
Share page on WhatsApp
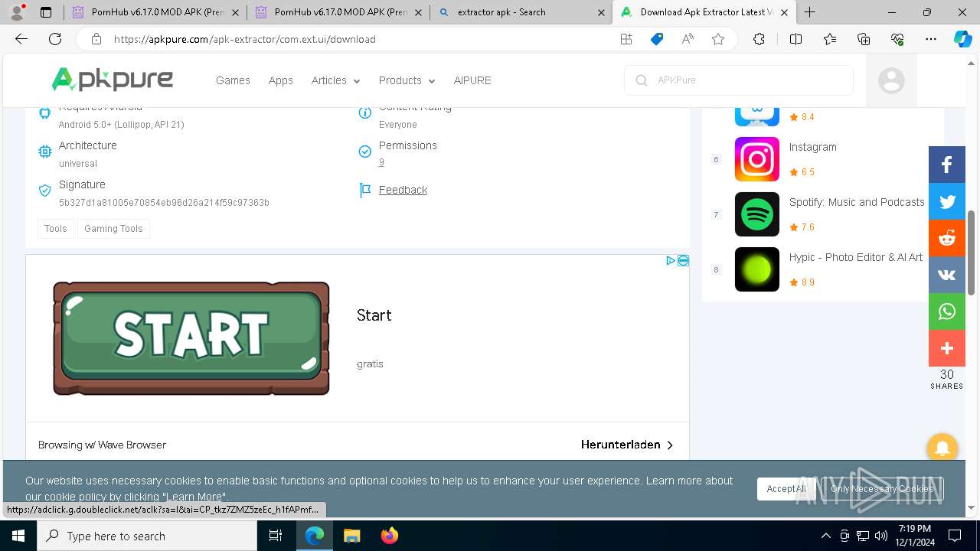947,311
